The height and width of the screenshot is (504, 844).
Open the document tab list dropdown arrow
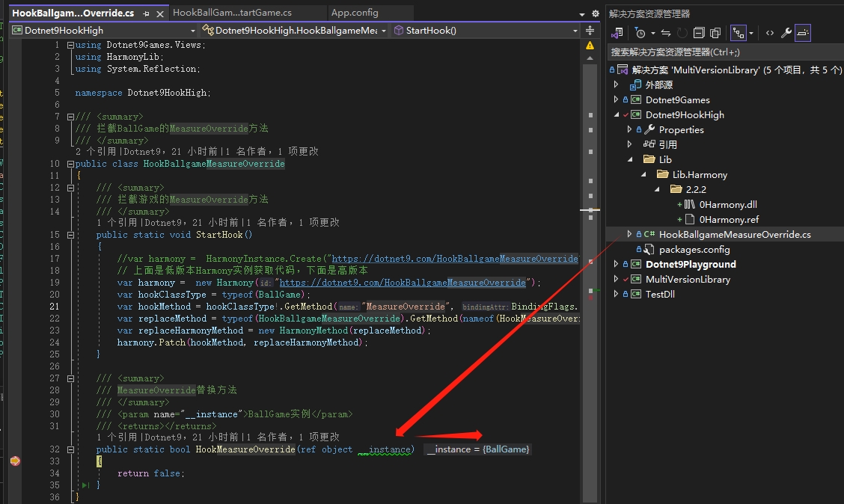pyautogui.click(x=582, y=14)
